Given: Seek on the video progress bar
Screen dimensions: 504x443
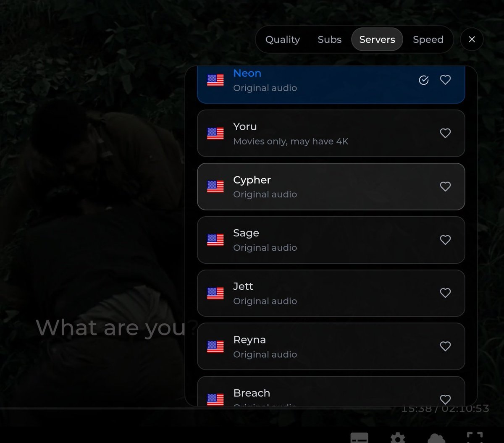Looking at the screenshot, I should tap(196, 408).
